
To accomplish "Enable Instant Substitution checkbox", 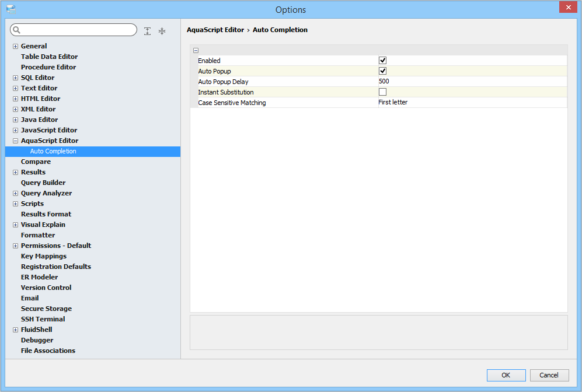I will point(382,92).
